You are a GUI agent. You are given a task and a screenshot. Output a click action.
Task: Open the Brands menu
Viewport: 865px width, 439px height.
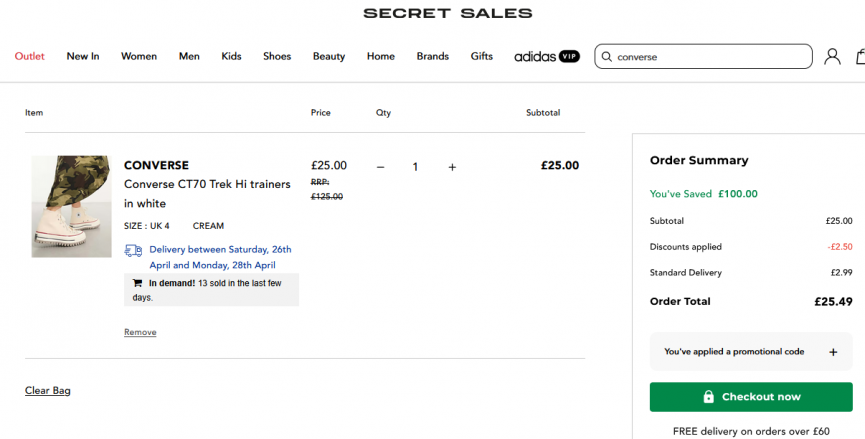(x=433, y=57)
